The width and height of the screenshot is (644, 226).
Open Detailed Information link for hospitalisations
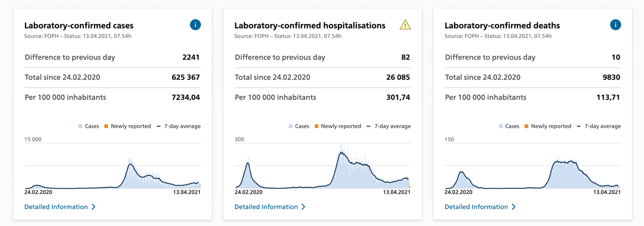click(266, 207)
